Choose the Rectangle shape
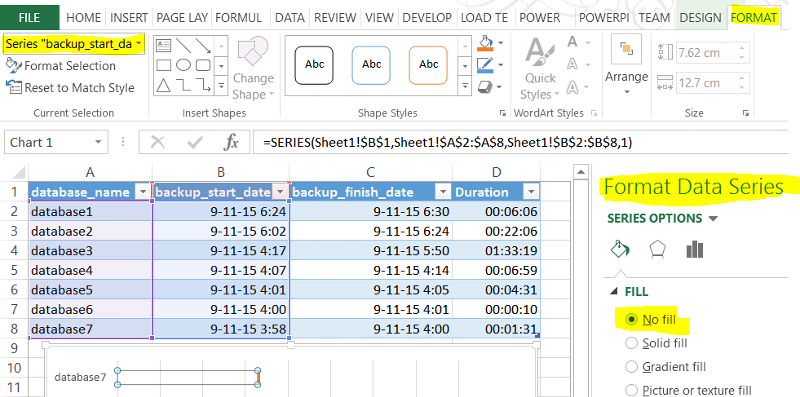800x397 pixels. [163, 65]
